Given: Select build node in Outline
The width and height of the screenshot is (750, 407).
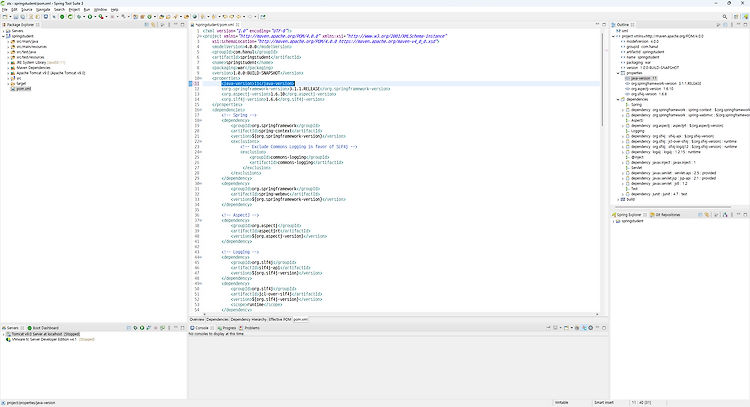Looking at the screenshot, I should (628, 199).
